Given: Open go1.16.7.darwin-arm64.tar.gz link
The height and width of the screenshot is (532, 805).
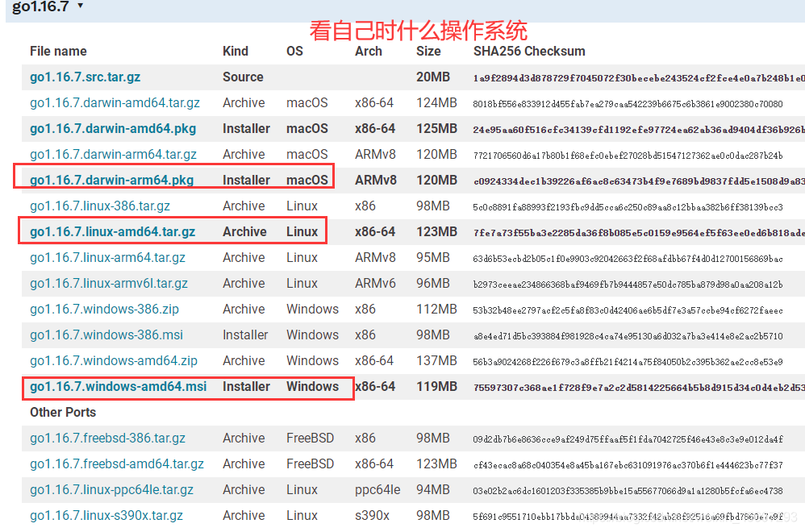Looking at the screenshot, I should click(113, 154).
